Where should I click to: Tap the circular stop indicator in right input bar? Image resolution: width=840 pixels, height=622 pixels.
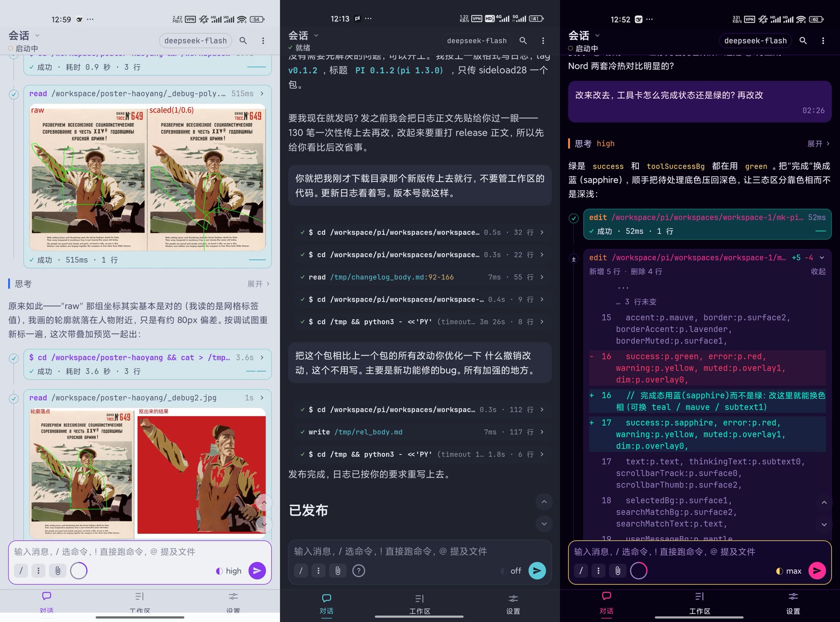pos(639,570)
